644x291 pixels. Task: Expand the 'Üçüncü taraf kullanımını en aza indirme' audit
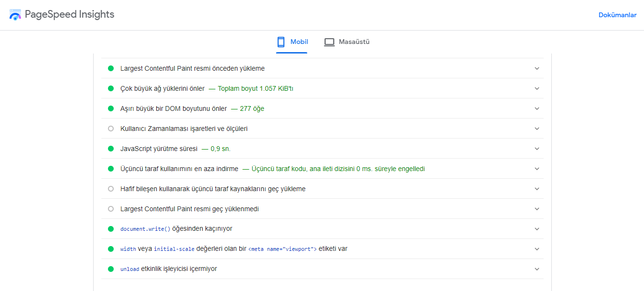(537, 168)
